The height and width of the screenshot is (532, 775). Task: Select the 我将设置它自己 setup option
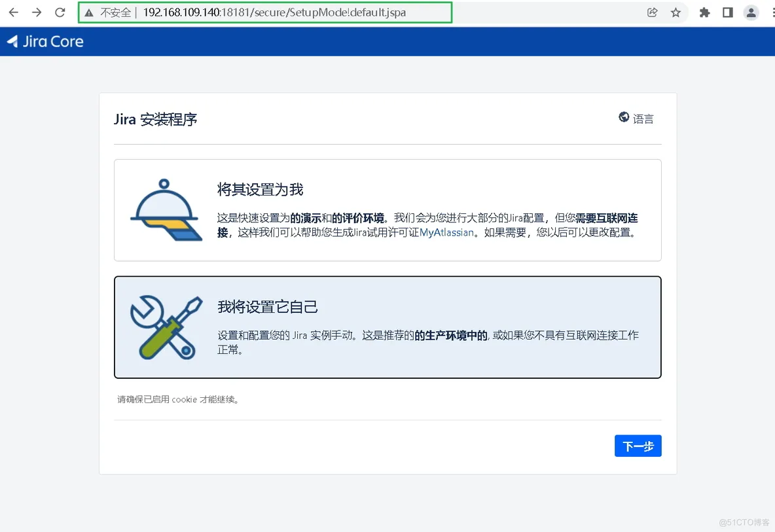[387, 327]
